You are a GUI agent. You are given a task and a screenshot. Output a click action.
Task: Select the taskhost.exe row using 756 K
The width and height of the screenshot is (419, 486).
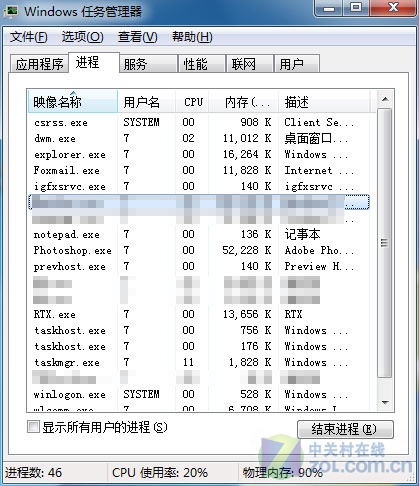click(x=199, y=330)
